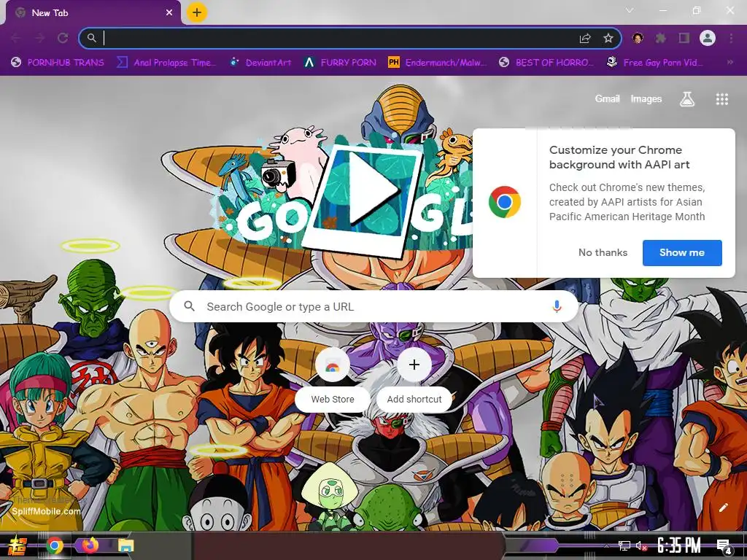Show hidden tray icons chevron

click(x=606, y=545)
